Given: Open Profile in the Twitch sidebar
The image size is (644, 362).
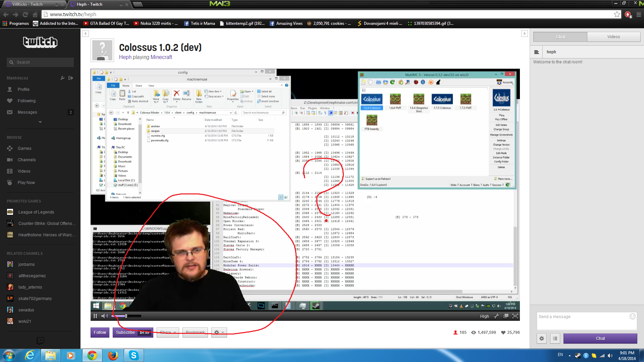Looking at the screenshot, I should [23, 89].
